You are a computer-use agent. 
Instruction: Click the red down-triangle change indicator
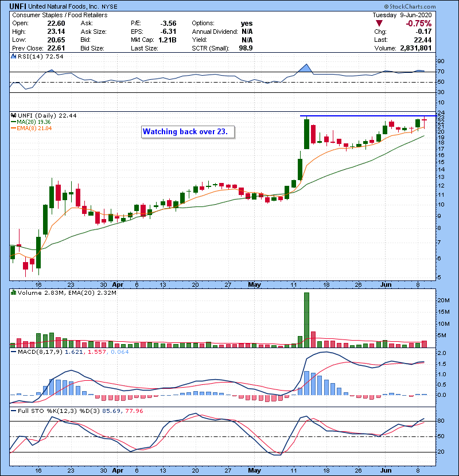(379, 24)
